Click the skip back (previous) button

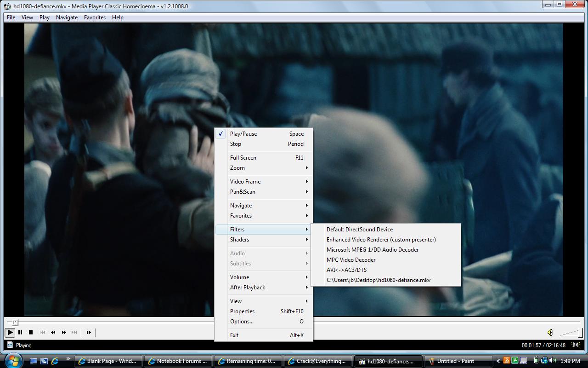click(43, 332)
